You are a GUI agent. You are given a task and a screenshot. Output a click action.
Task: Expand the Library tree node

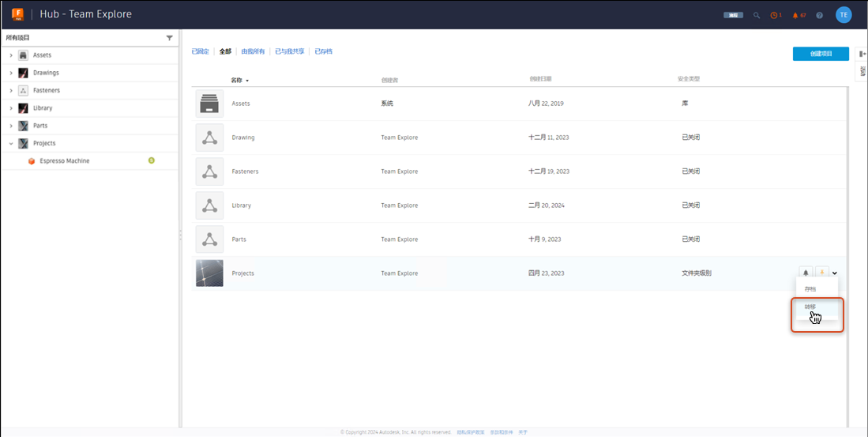(x=11, y=108)
